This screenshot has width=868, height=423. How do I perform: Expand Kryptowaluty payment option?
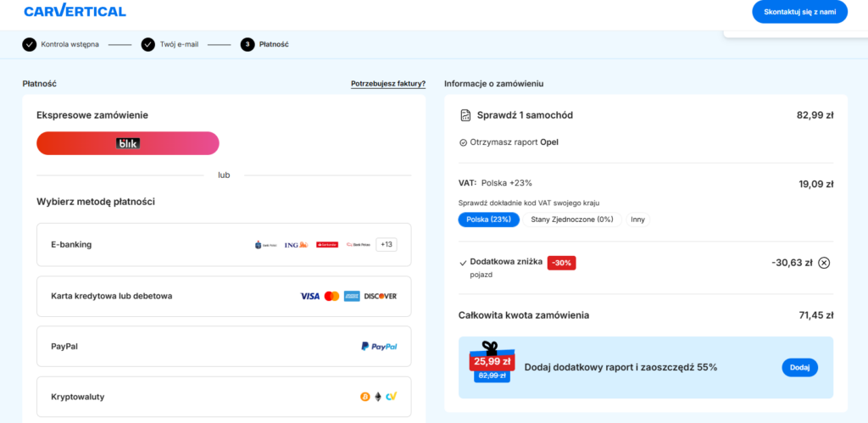[77, 397]
